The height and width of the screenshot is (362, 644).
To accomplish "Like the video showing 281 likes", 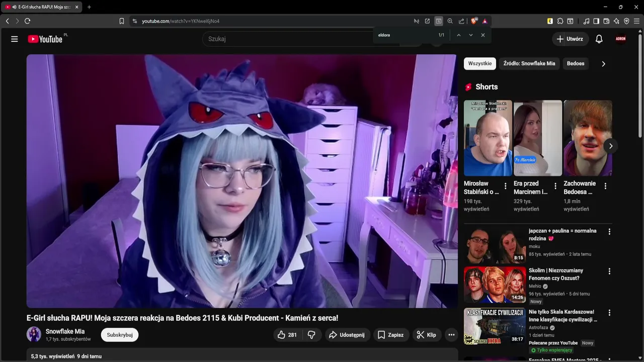I will 288,335.
